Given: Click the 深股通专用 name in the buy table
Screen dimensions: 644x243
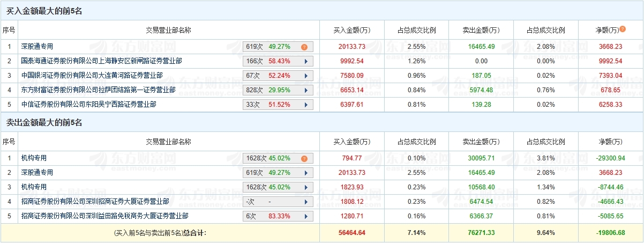Looking at the screenshot, I should pos(37,47).
